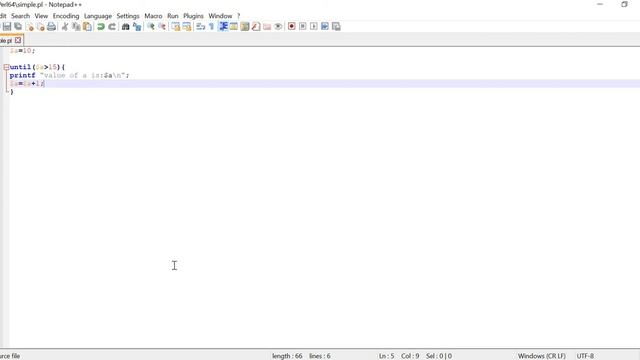Zoom out using the toolbar magnifier icon

[x=162, y=27]
